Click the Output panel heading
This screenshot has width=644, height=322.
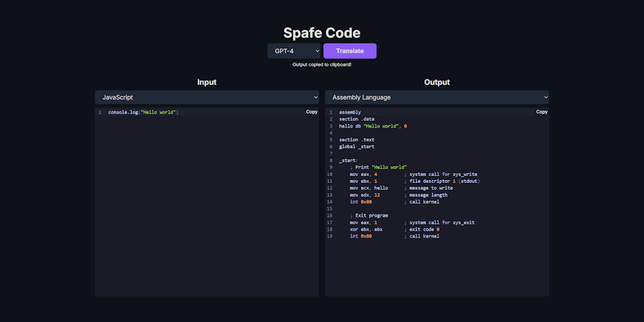point(436,82)
